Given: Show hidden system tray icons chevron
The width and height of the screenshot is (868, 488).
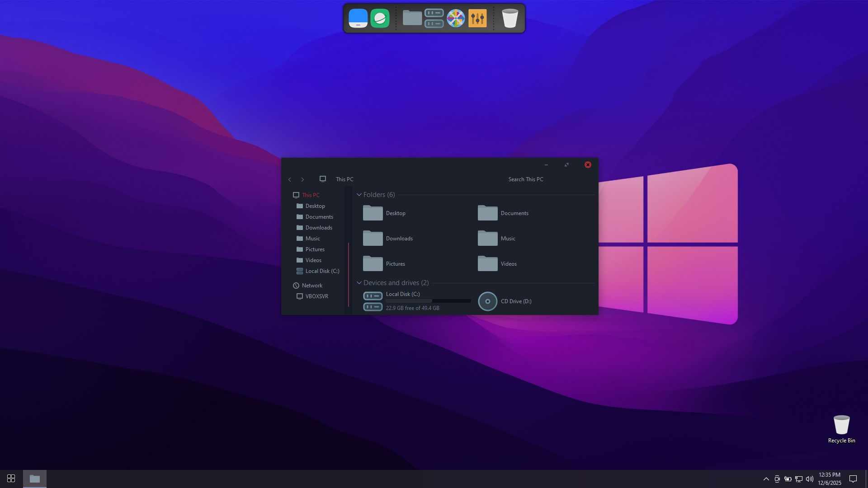Looking at the screenshot, I should pyautogui.click(x=766, y=479).
